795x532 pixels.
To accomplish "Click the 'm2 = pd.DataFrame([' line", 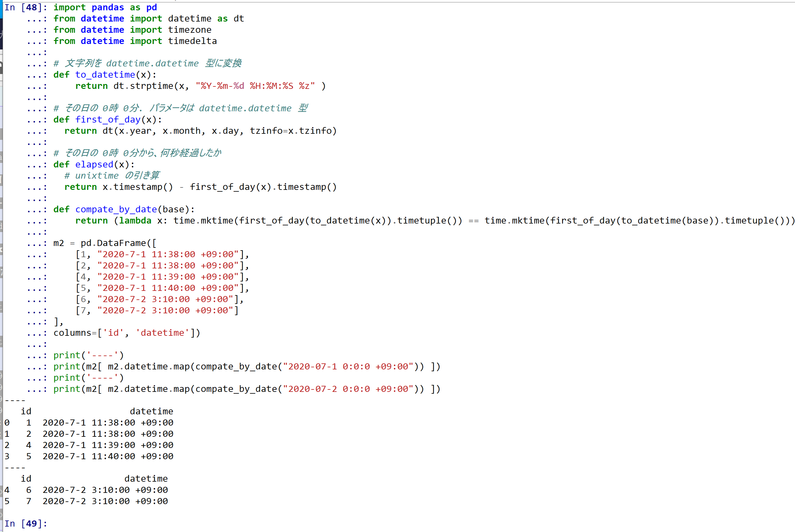I will tap(105, 243).
